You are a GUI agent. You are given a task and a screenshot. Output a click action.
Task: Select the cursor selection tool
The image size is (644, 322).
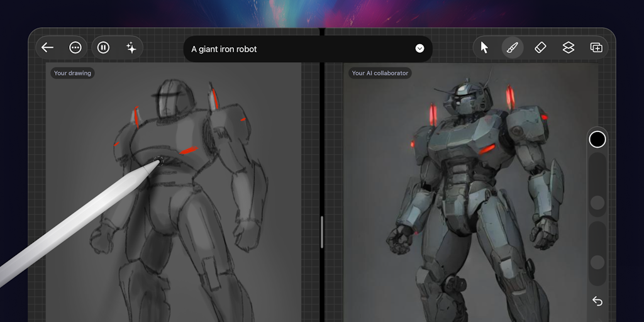(x=484, y=48)
